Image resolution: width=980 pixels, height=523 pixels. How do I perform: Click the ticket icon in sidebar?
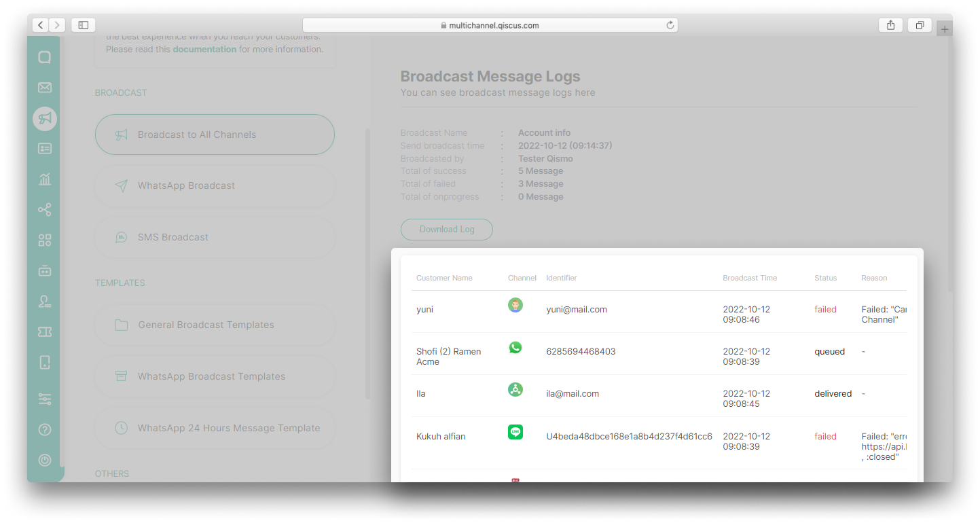pyautogui.click(x=45, y=331)
